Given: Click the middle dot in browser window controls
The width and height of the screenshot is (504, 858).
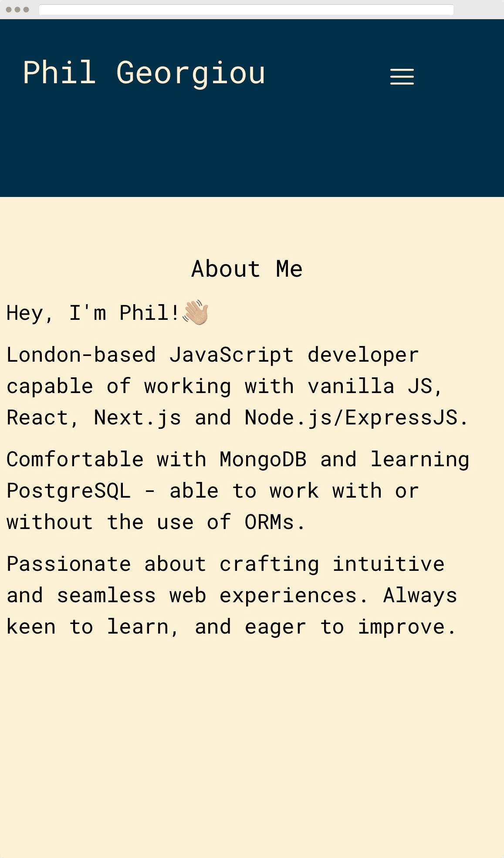Looking at the screenshot, I should (x=17, y=10).
